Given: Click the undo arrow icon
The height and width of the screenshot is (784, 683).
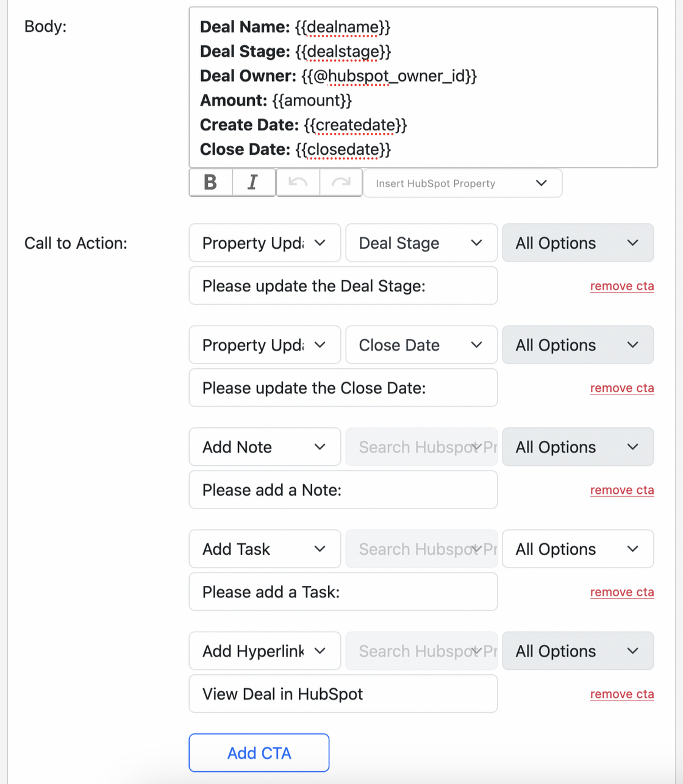Looking at the screenshot, I should coord(298,182).
